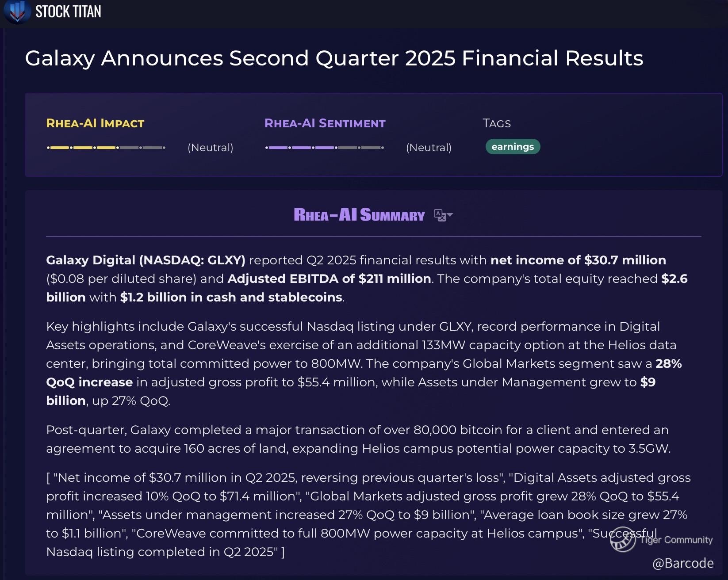Click the Rhea-AI Summary section title
This screenshot has width=728, height=580.
[x=359, y=215]
